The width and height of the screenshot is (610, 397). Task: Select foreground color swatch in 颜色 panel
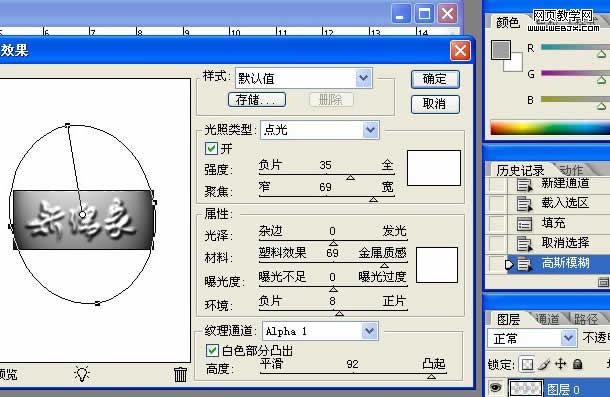(x=500, y=49)
